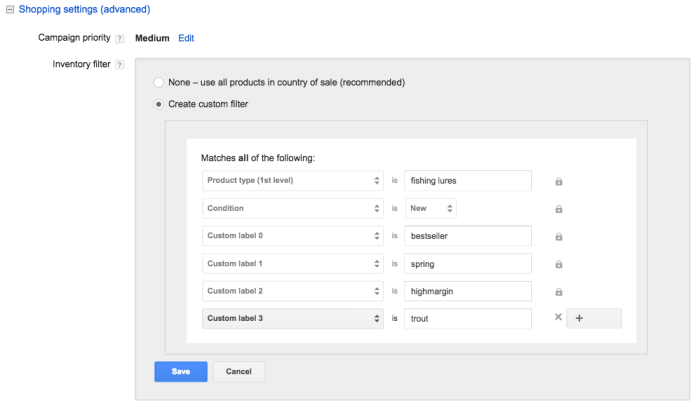Cancel the inventory filter changes
Image resolution: width=700 pixels, height=405 pixels.
coord(239,372)
